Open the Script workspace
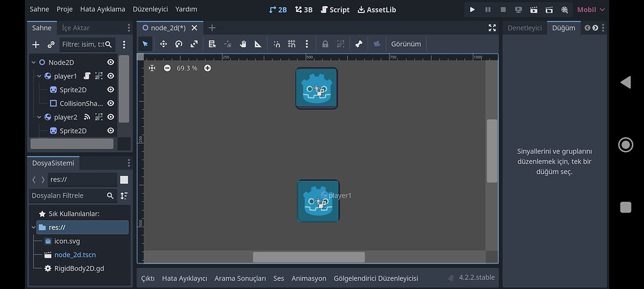This screenshot has width=644, height=289. tap(335, 9)
